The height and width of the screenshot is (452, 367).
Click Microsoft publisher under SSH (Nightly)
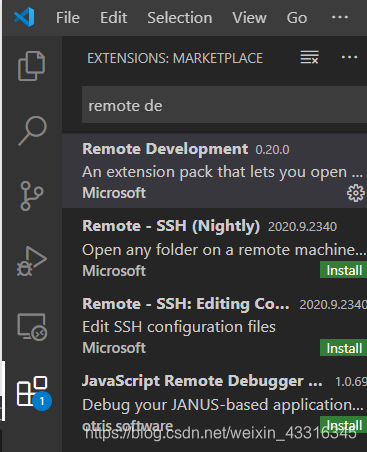114,271
